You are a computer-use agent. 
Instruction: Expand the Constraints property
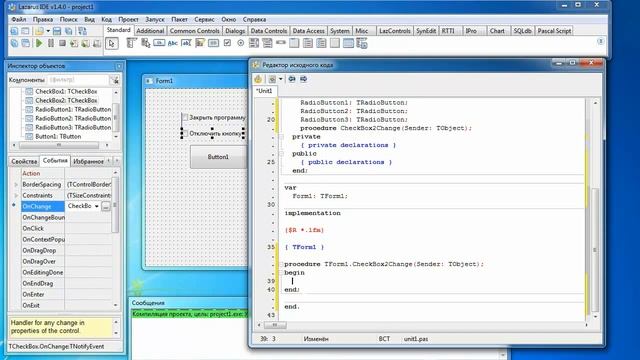pos(16,196)
